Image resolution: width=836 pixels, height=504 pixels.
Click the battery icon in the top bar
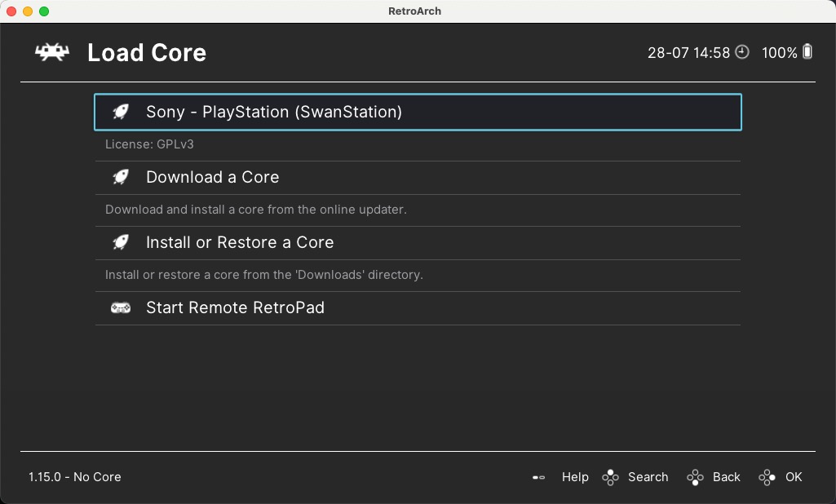point(808,52)
